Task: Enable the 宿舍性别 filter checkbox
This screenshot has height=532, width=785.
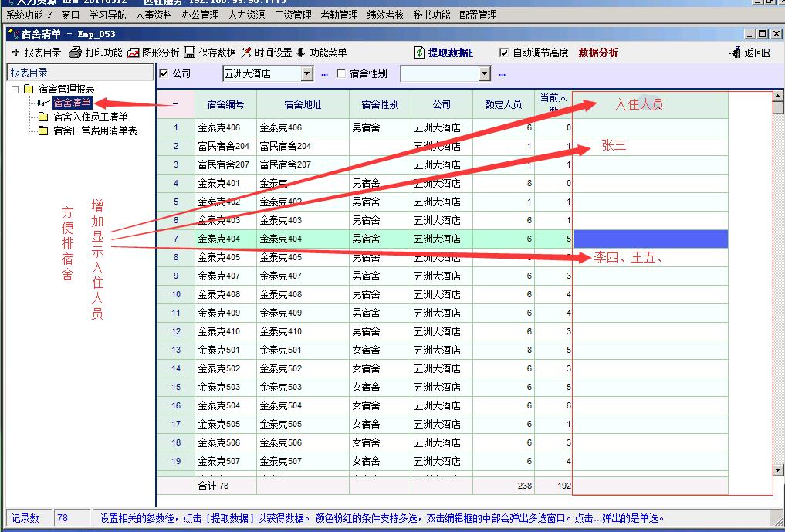Action: click(x=341, y=73)
